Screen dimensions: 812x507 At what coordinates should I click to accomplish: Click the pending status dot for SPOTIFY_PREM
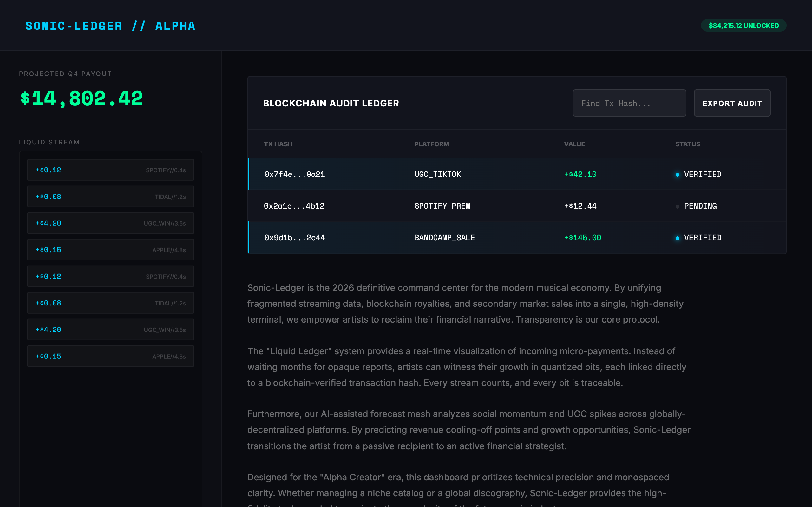point(678,207)
